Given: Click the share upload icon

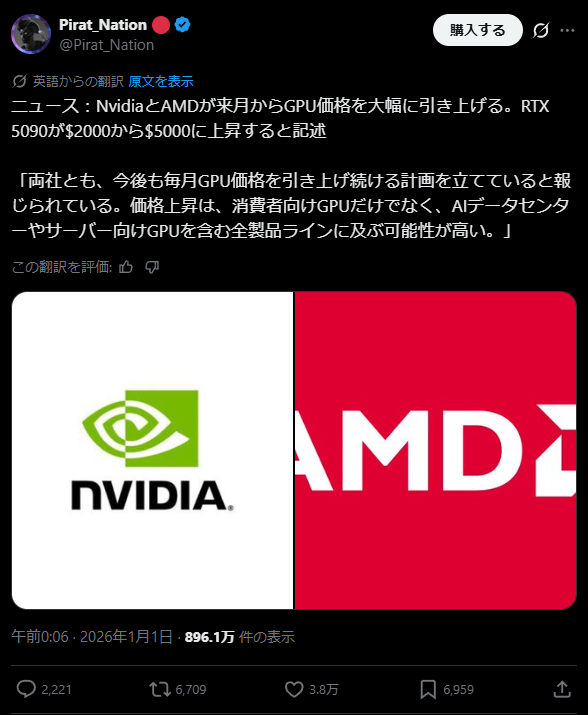Looking at the screenshot, I should (562, 689).
